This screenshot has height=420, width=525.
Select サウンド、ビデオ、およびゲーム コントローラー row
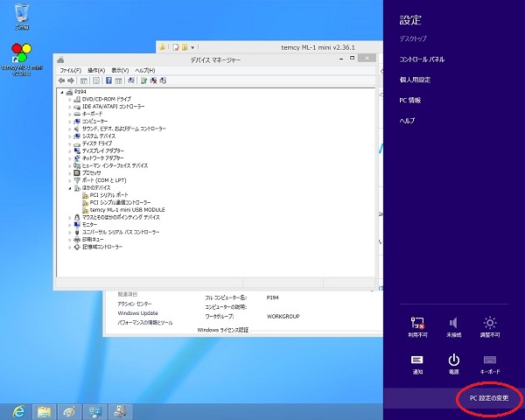click(120, 129)
